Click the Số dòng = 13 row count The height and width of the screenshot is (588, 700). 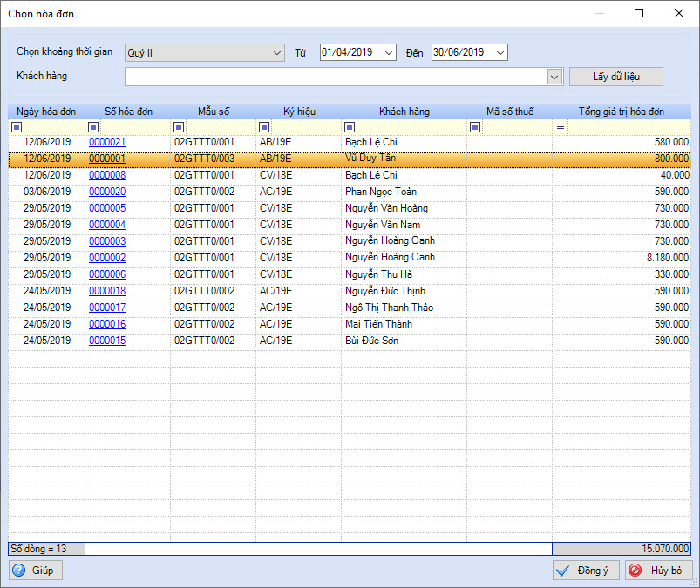pos(46,549)
